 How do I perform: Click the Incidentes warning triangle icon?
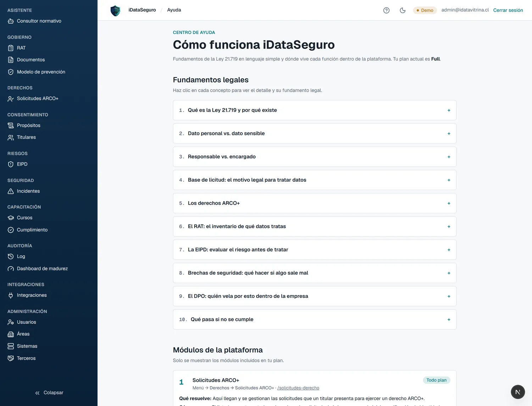pyautogui.click(x=11, y=191)
